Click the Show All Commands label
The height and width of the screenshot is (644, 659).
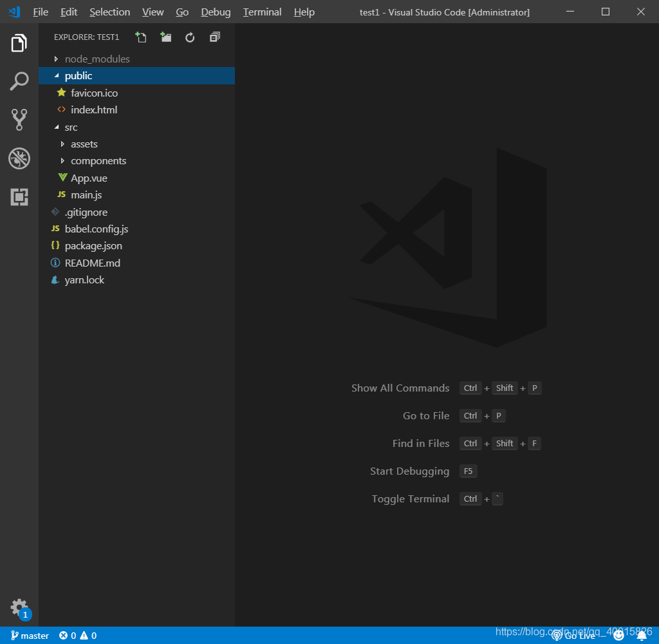point(400,388)
